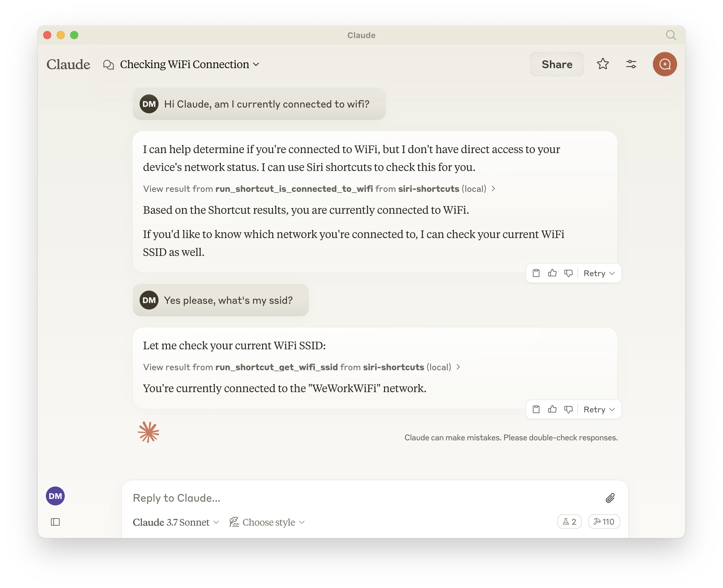
Task: Click the DM avatar on the first user message
Action: pyautogui.click(x=149, y=104)
